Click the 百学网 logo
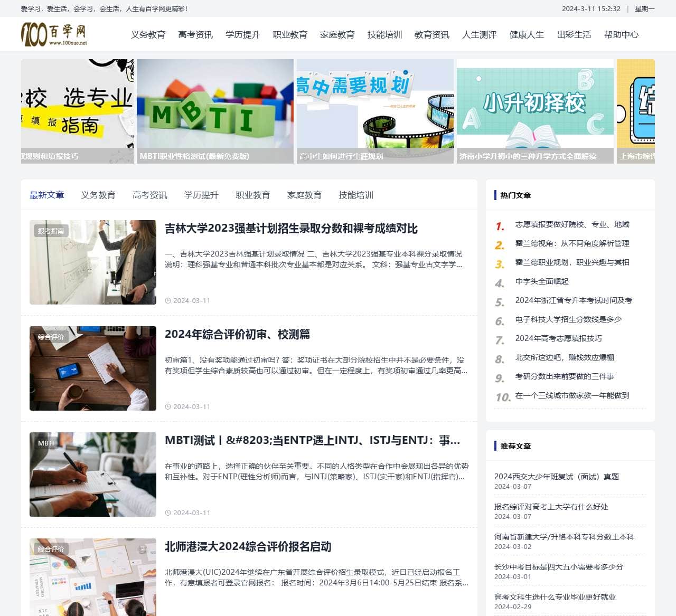 (53, 34)
